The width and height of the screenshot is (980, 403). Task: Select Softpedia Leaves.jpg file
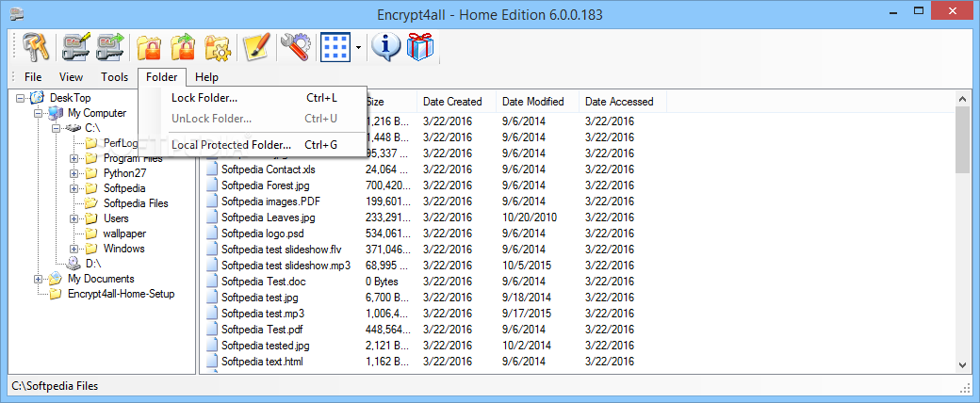(269, 218)
